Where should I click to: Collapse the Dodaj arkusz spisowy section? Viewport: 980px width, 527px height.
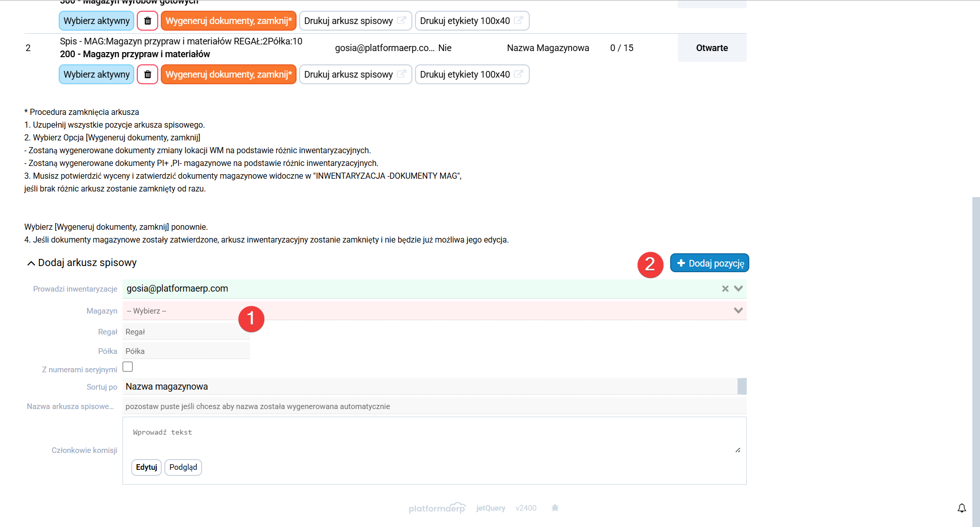(x=31, y=263)
